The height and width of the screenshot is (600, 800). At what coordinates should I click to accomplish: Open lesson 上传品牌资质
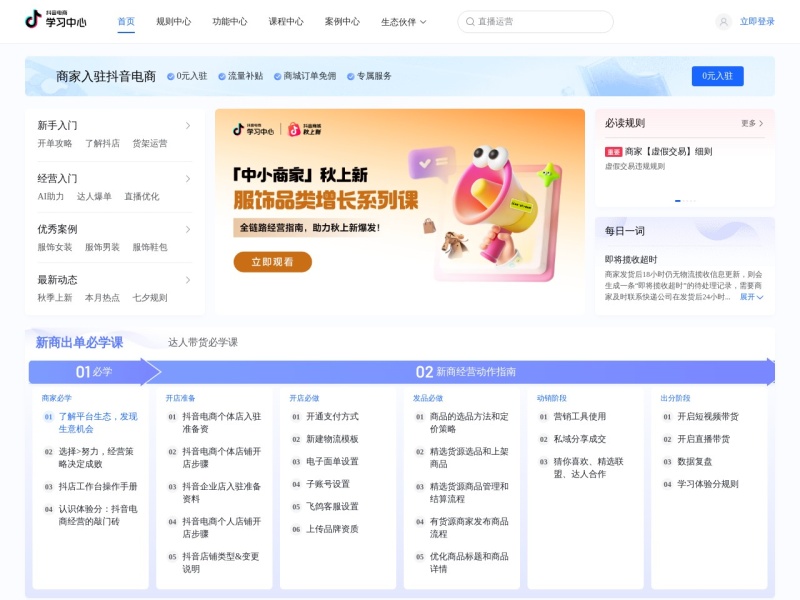[x=332, y=529]
